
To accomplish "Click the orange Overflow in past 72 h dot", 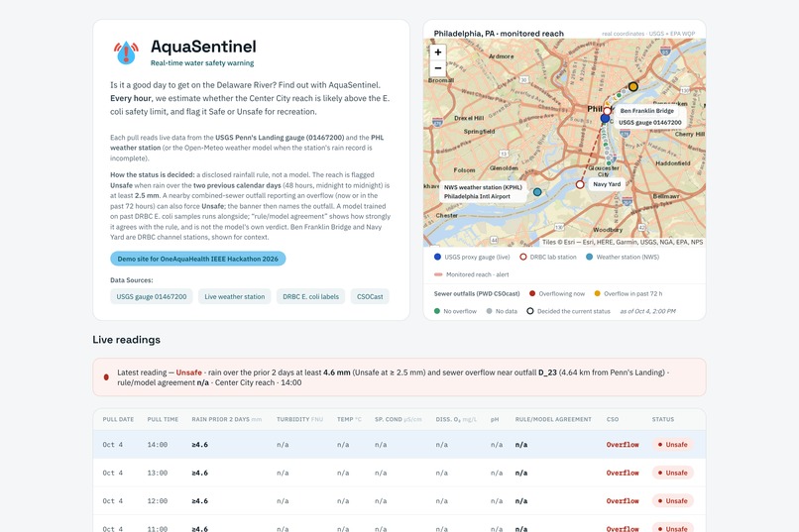I will point(597,294).
